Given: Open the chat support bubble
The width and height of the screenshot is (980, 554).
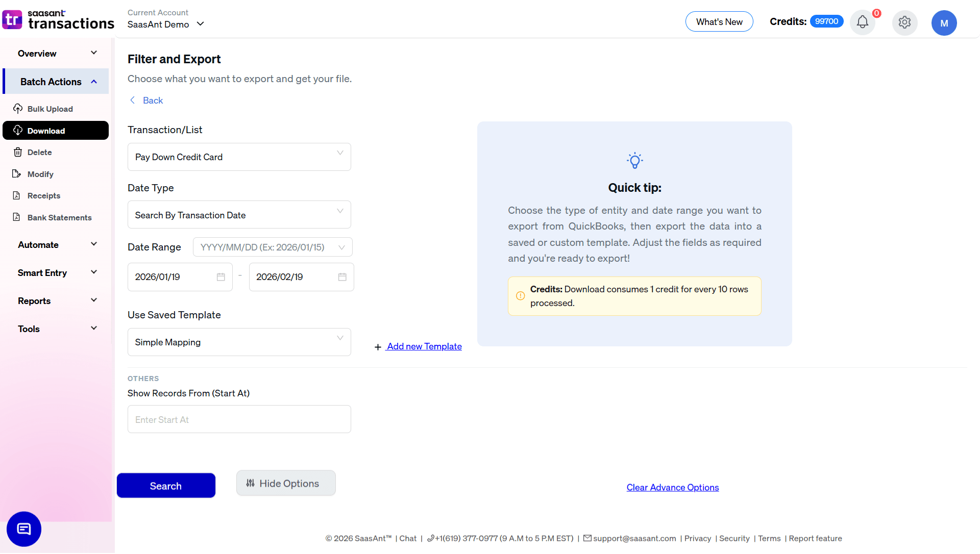Looking at the screenshot, I should tap(23, 529).
